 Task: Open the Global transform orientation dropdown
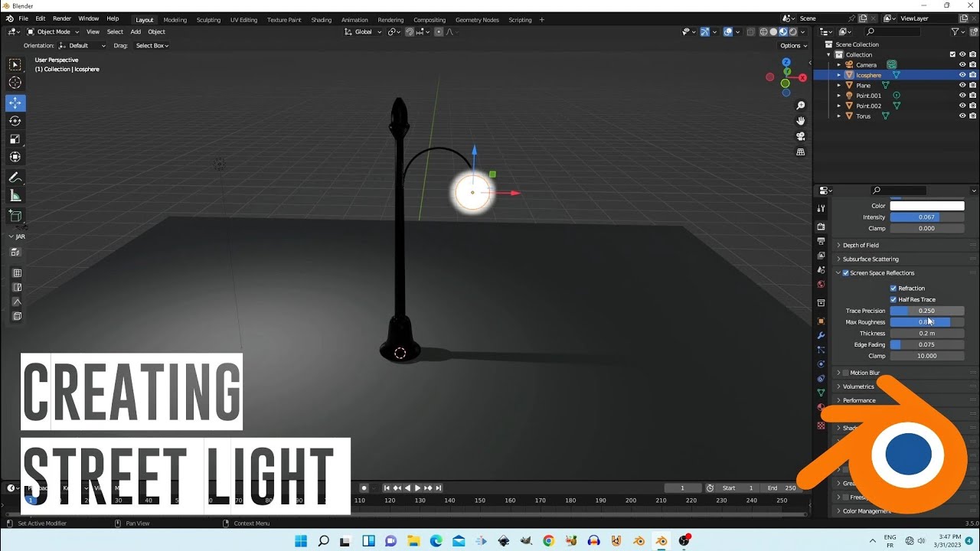pos(361,31)
